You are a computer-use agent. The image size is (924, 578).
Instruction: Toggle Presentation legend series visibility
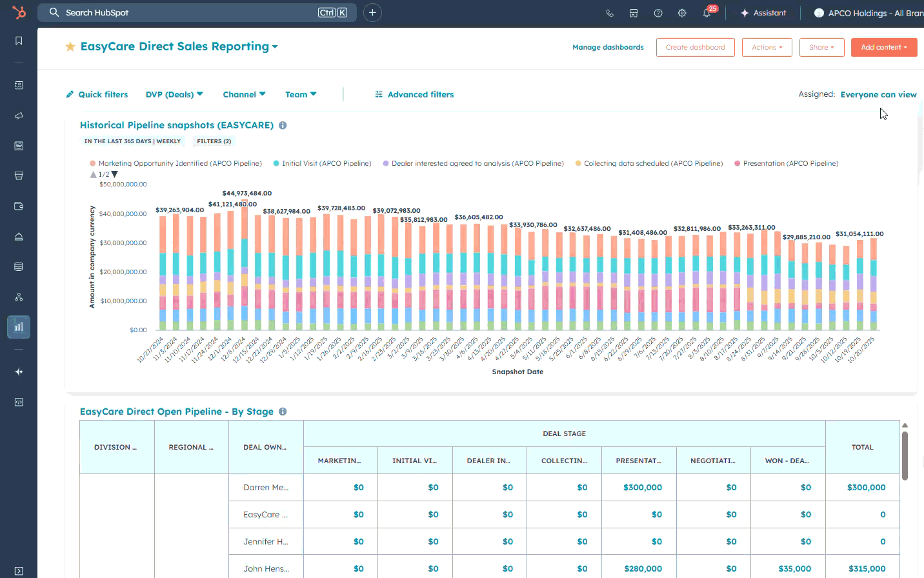(x=790, y=163)
